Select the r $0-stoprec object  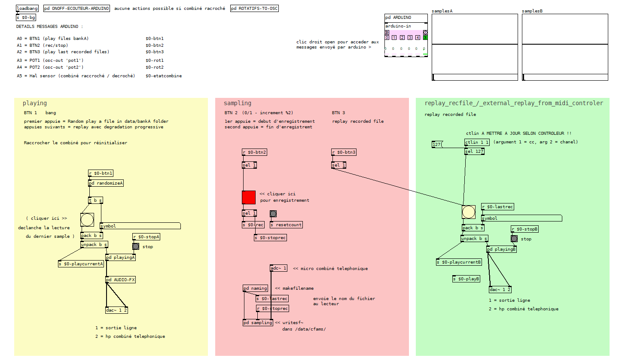pos(273,308)
